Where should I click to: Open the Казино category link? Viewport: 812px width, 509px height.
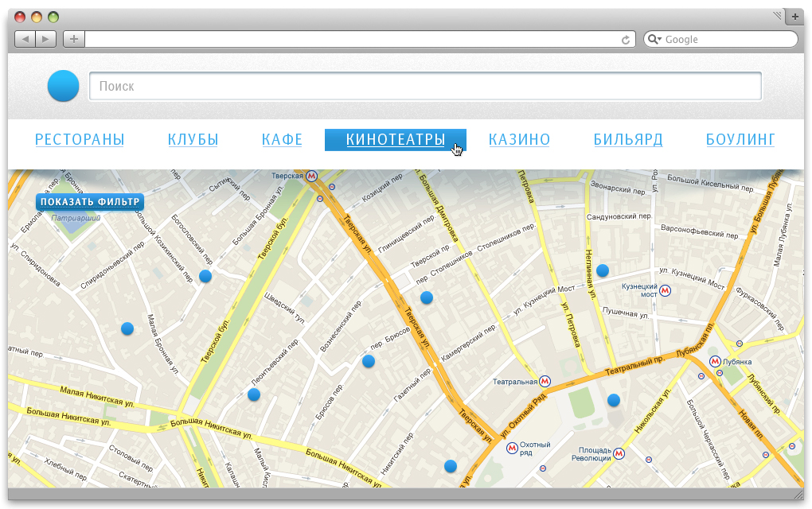(x=519, y=140)
